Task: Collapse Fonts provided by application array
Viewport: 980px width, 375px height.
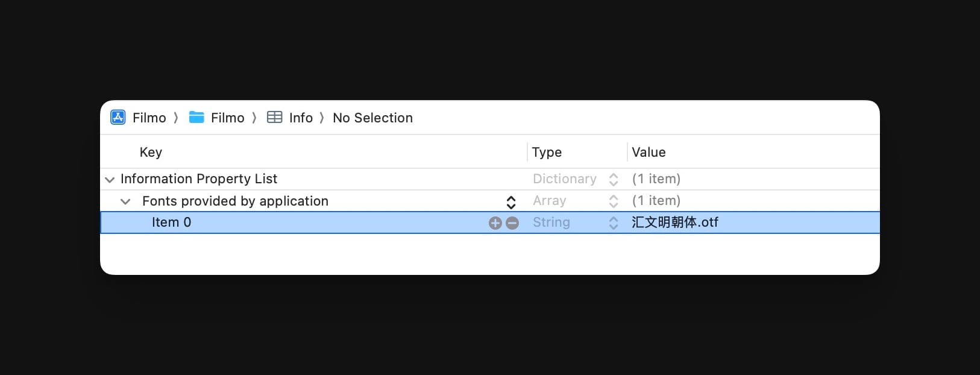Action: 125,201
